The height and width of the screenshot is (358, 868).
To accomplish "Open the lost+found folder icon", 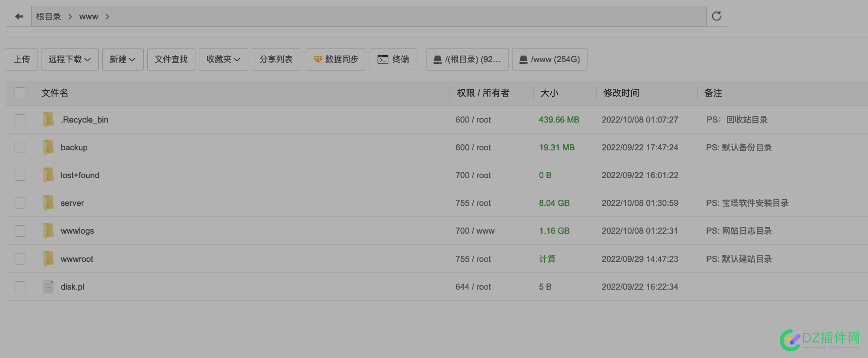I will pos(49,175).
